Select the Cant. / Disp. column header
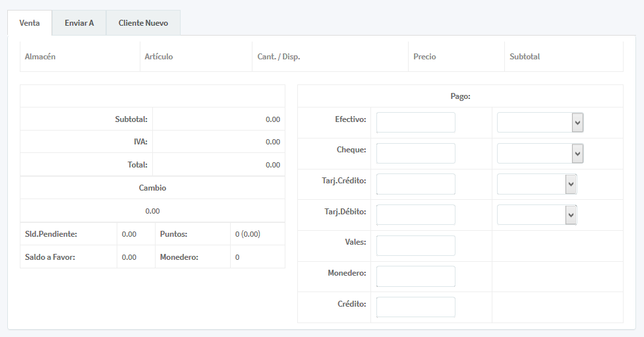The width and height of the screenshot is (644, 337). point(278,57)
